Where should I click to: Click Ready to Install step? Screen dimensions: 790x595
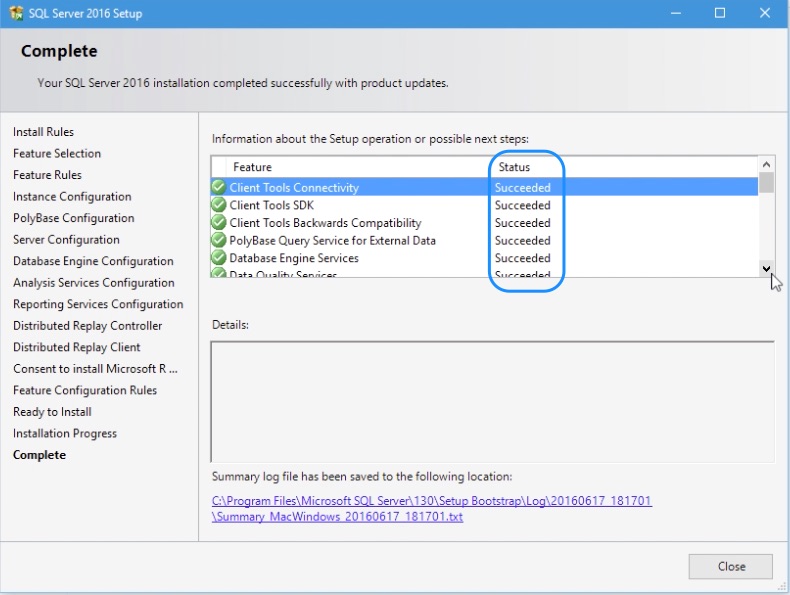click(x=52, y=412)
